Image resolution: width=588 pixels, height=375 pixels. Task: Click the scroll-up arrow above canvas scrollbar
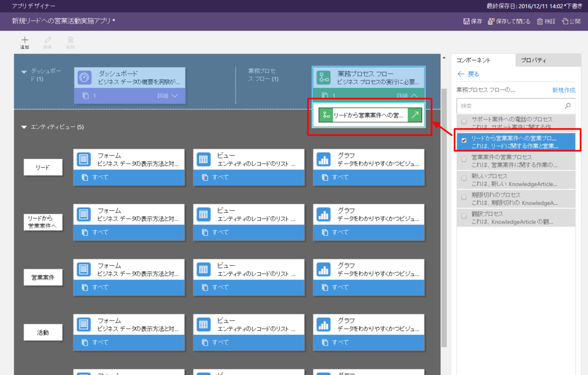444,58
